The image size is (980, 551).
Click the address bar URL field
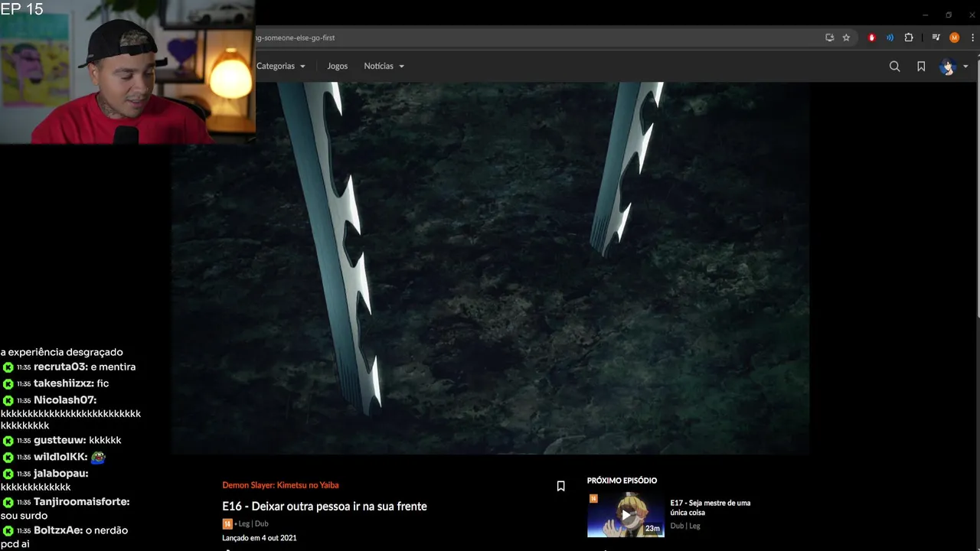(536, 37)
